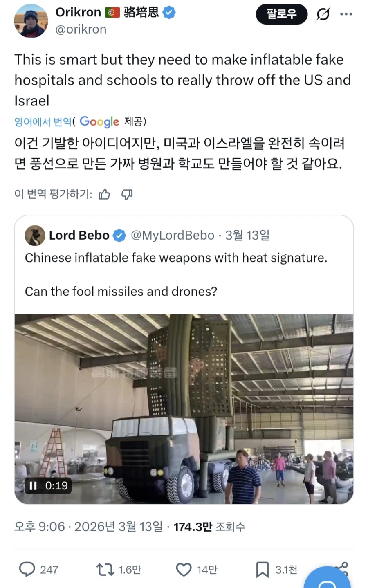This screenshot has height=588, width=368.
Task: Click the @MyLordBebo username link
Action: click(174, 235)
